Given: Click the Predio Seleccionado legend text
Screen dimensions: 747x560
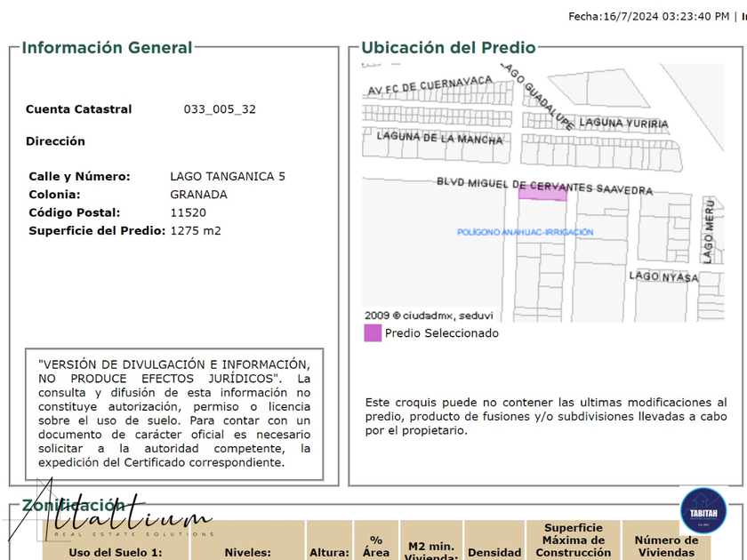Looking at the screenshot, I should point(442,333).
